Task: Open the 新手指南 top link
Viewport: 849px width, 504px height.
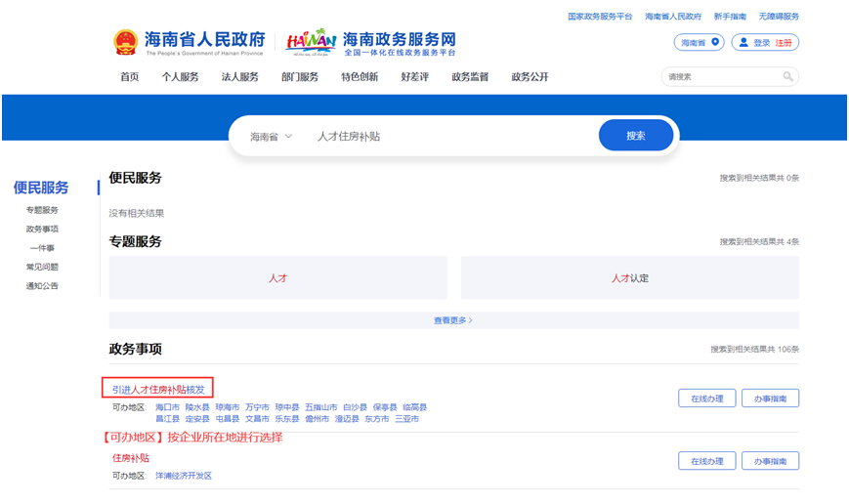Action: [730, 17]
